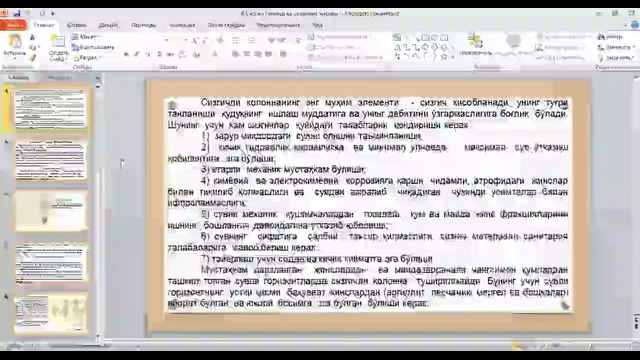
Task: Expand the shapes gallery more arrow
Action: 453,58
